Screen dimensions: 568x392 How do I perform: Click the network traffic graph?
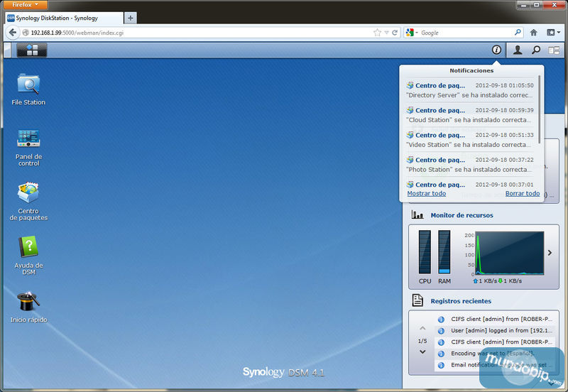[509, 253]
